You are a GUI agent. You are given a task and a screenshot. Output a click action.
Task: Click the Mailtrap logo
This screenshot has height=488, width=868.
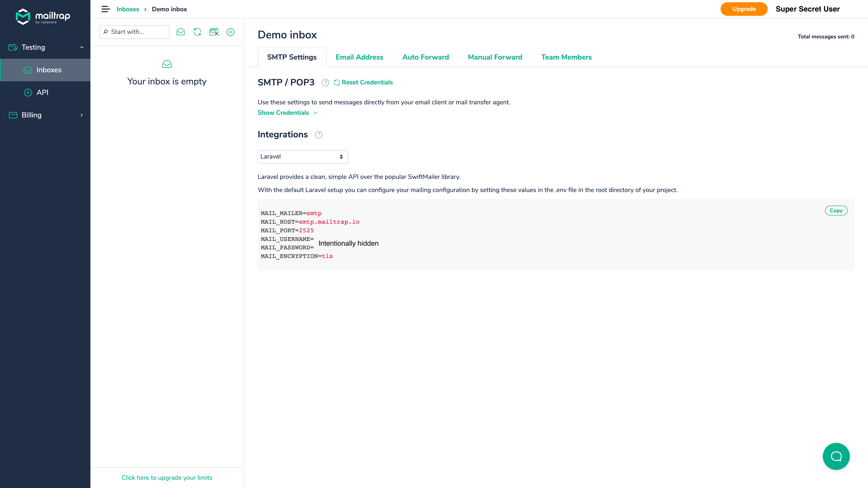point(43,16)
